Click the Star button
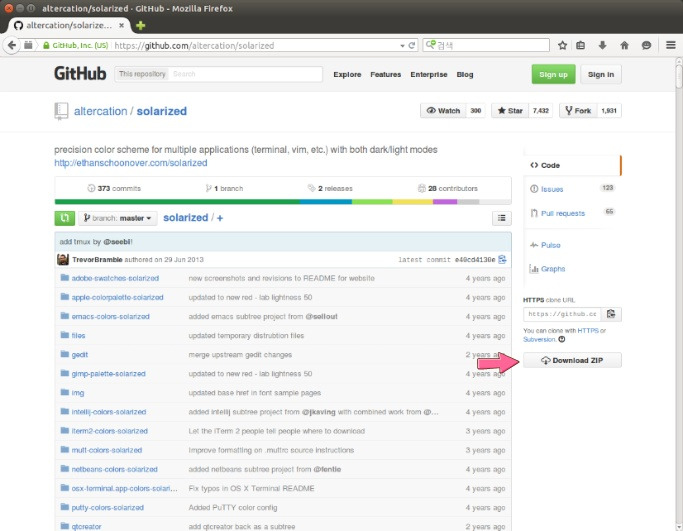 coord(510,111)
